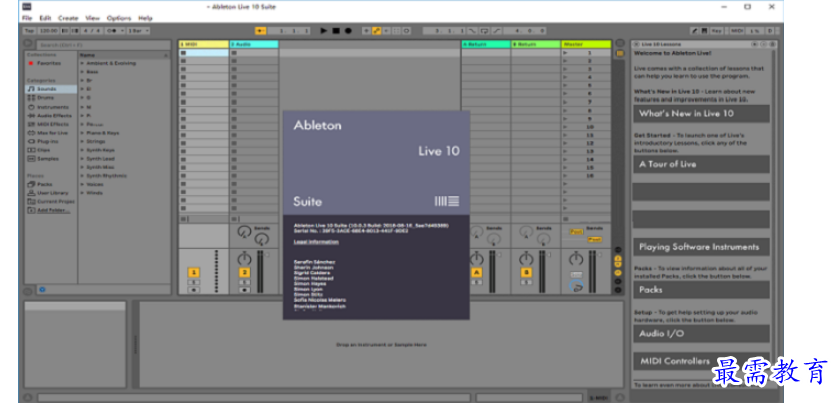Select the Clips category icon
The image size is (836, 403).
31,150
